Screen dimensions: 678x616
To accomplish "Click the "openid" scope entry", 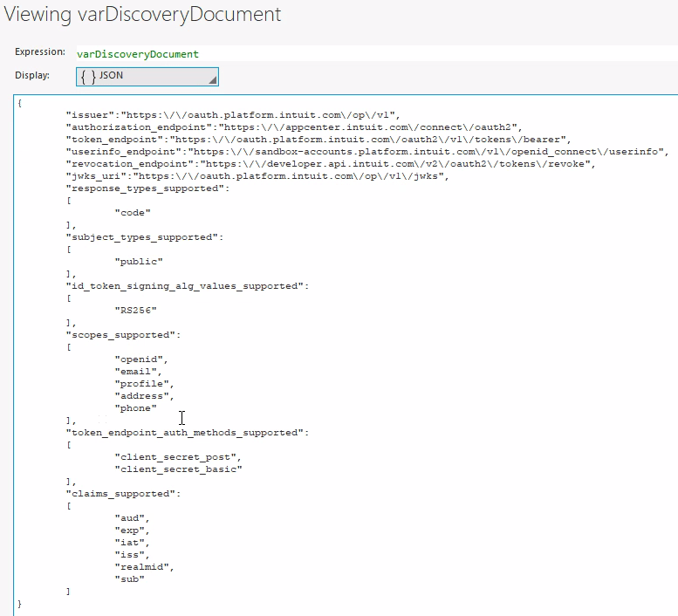I will pos(139,359).
